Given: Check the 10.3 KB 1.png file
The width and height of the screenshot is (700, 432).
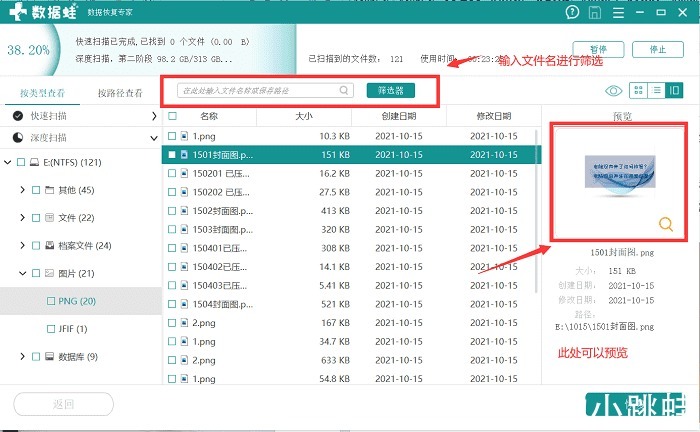Looking at the screenshot, I should pyautogui.click(x=172, y=136).
